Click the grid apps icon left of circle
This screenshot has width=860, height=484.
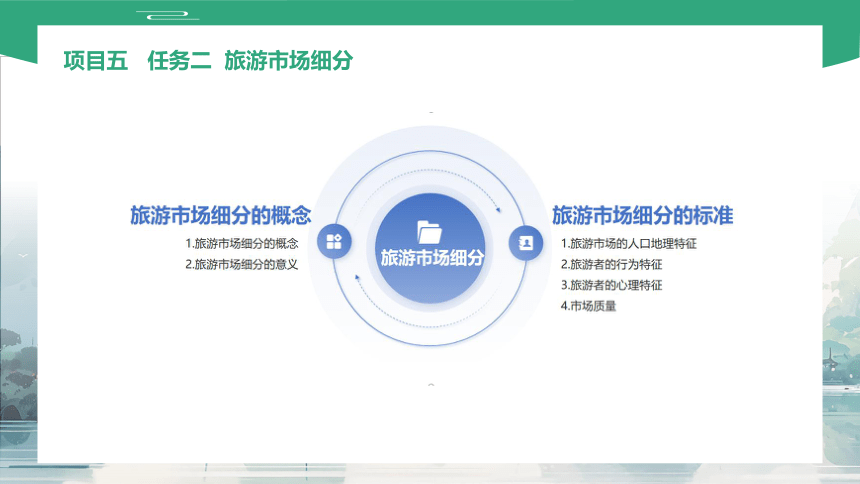click(334, 241)
